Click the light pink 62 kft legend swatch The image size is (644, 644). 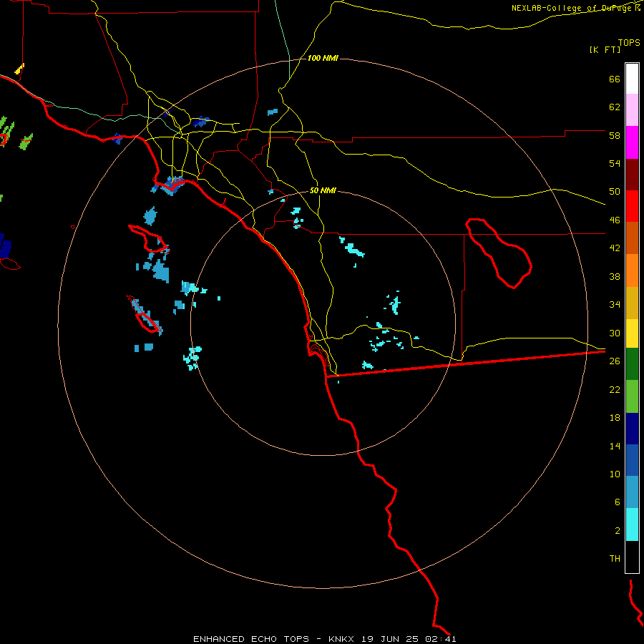click(632, 109)
